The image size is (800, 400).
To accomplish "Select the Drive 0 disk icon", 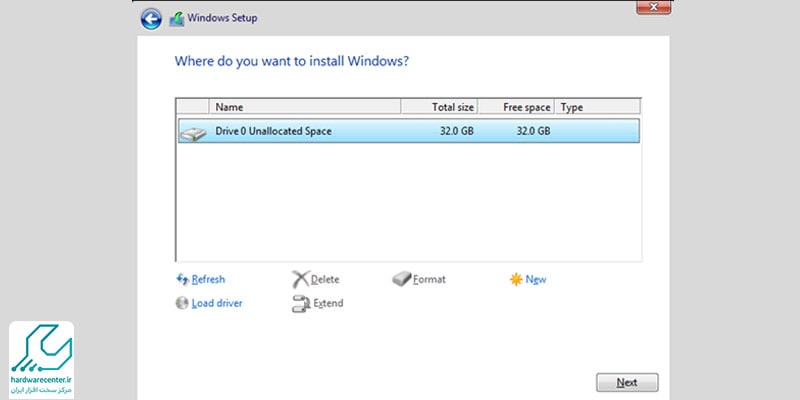I will click(x=193, y=134).
